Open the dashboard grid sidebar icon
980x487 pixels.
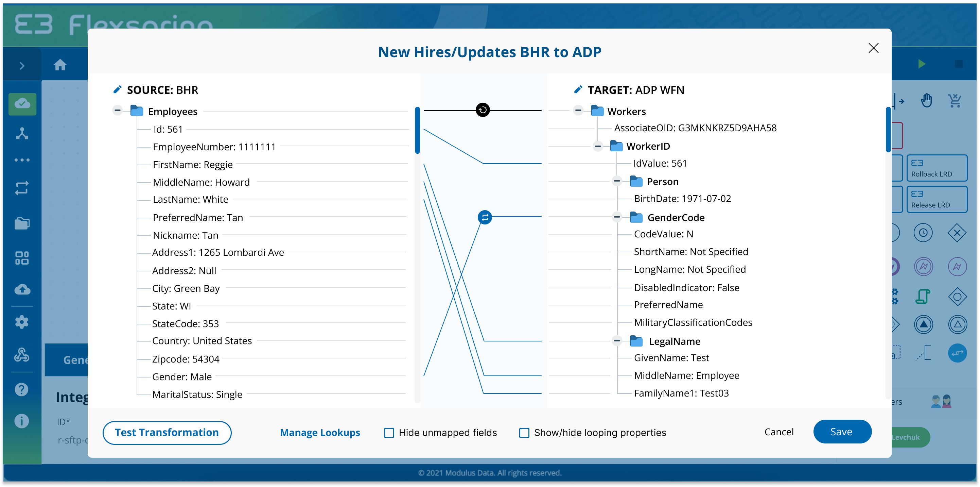click(22, 258)
